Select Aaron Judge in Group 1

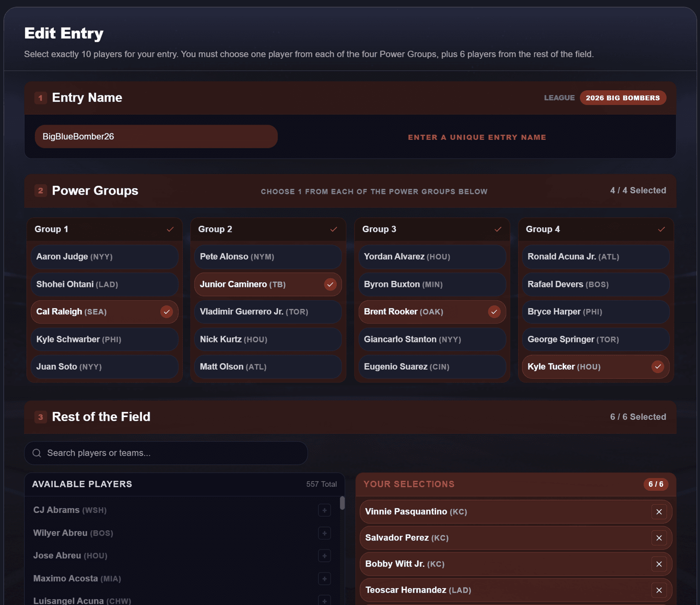tap(104, 257)
